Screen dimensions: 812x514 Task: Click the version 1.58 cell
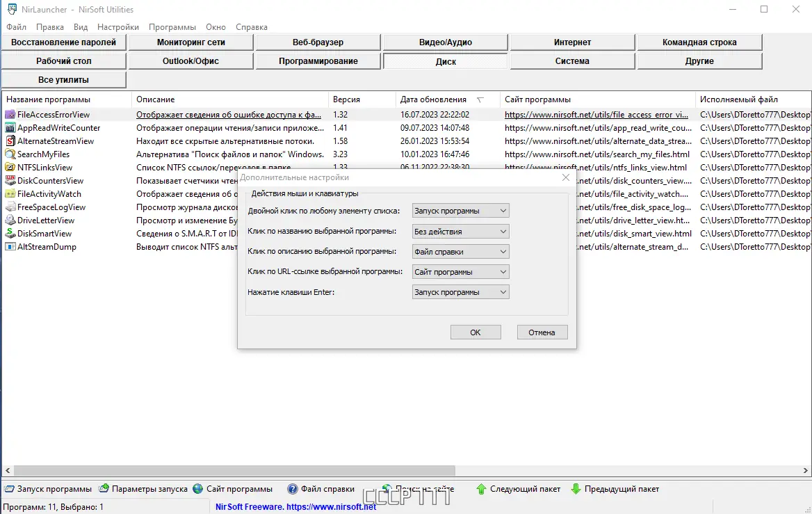pyautogui.click(x=340, y=141)
